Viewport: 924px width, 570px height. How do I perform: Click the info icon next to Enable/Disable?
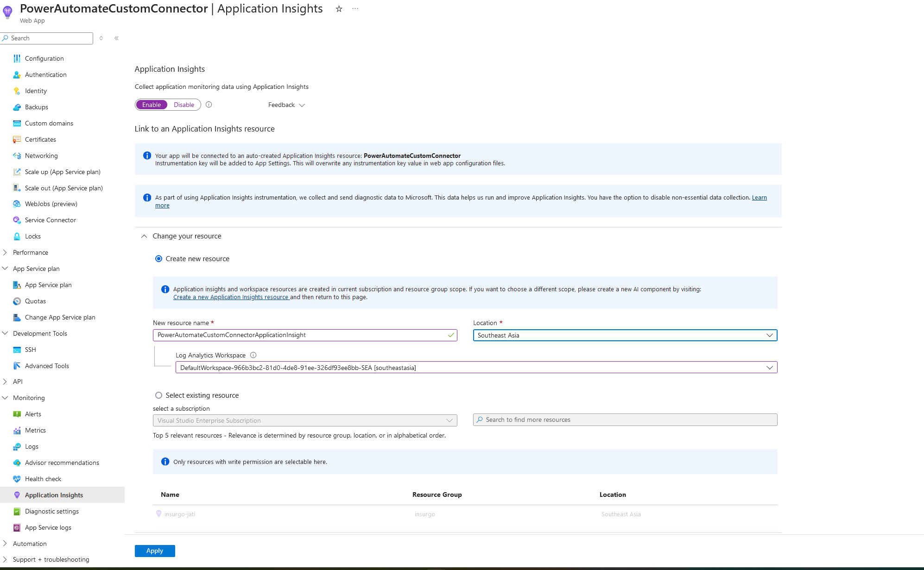[209, 105]
